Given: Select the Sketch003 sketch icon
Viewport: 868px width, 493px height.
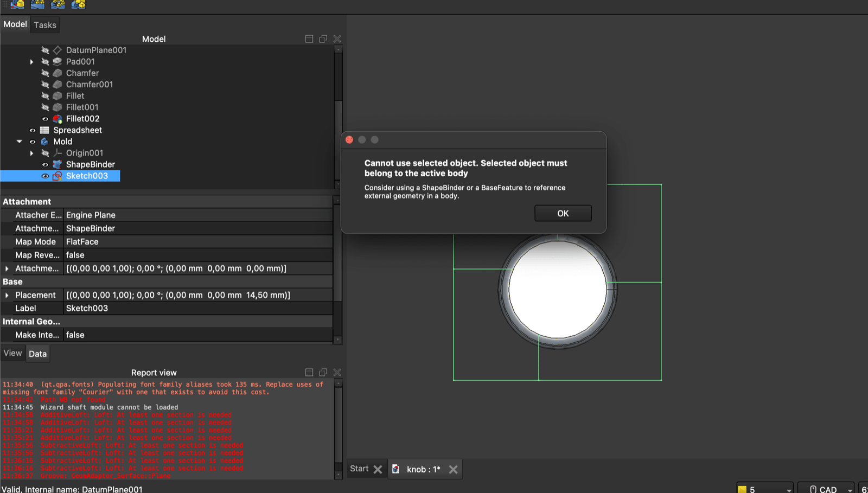Looking at the screenshot, I should point(58,176).
